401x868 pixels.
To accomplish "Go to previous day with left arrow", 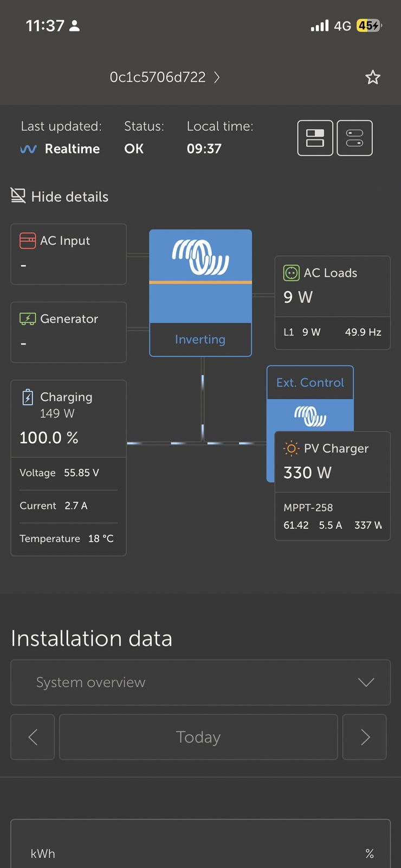I will (33, 737).
